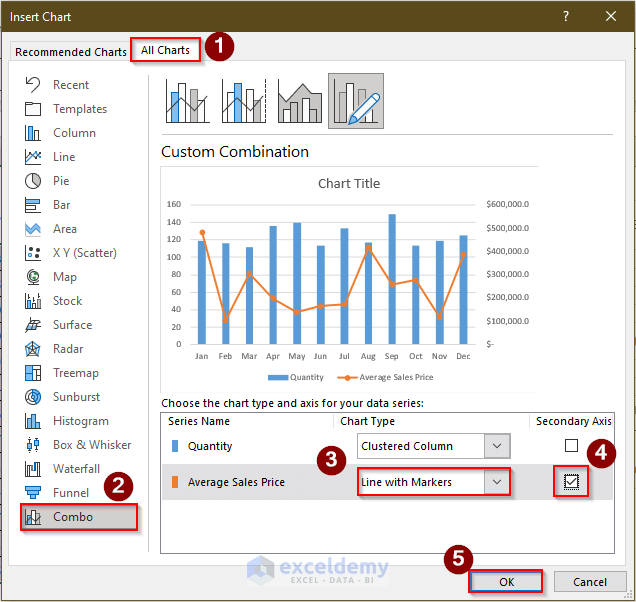Click the $600,000.0 secondary axis label
This screenshot has height=602, width=636.
click(x=507, y=204)
